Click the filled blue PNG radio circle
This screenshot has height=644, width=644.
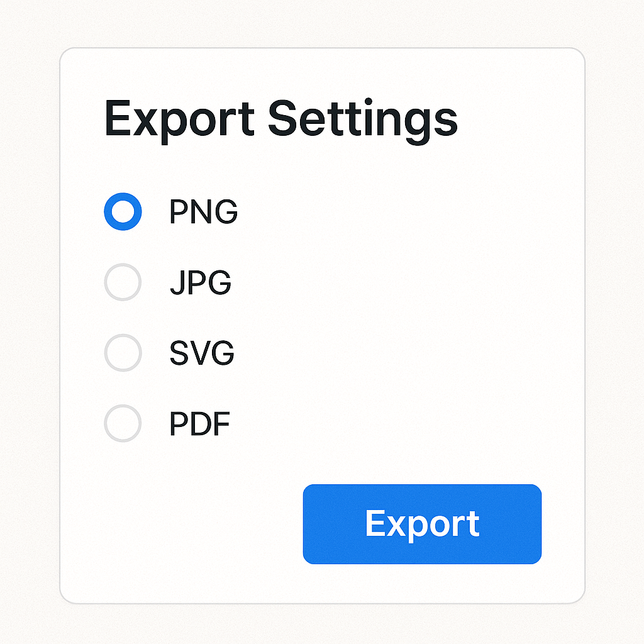tap(123, 211)
